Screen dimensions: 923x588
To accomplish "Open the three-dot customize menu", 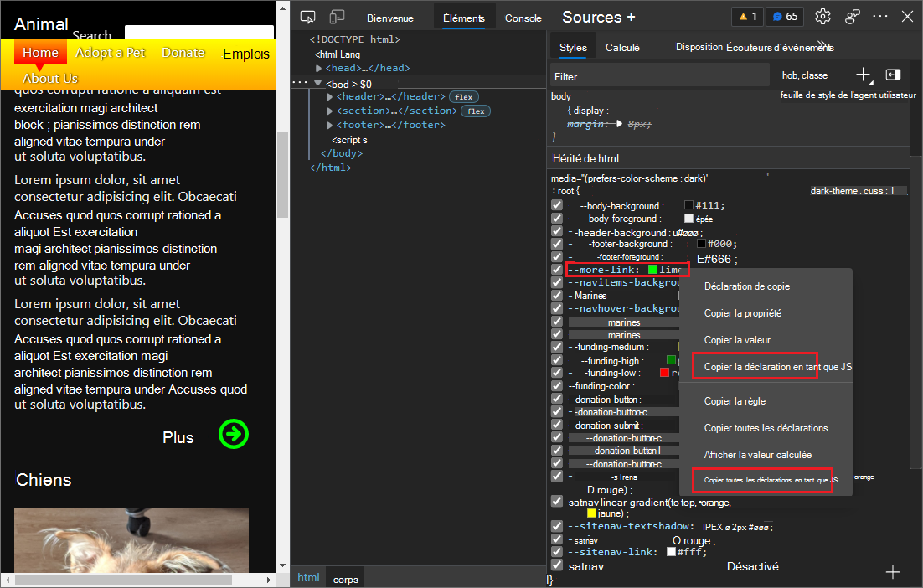I will click(x=880, y=17).
